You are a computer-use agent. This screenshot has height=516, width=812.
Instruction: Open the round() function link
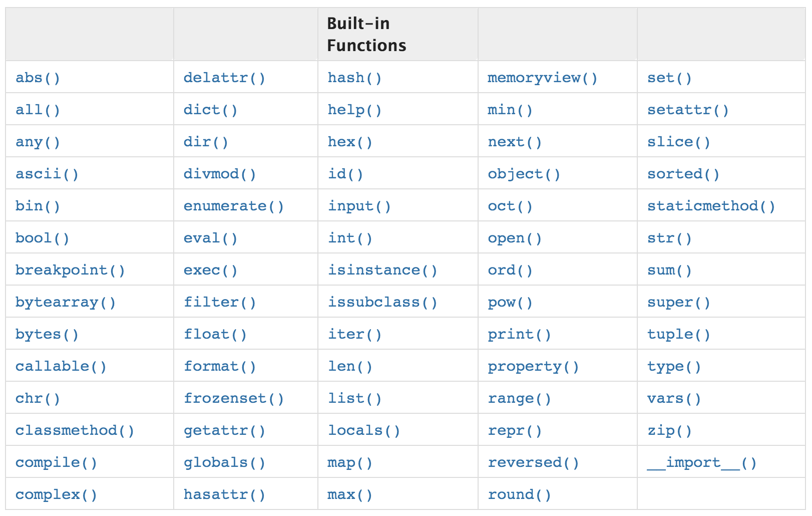tap(520, 494)
